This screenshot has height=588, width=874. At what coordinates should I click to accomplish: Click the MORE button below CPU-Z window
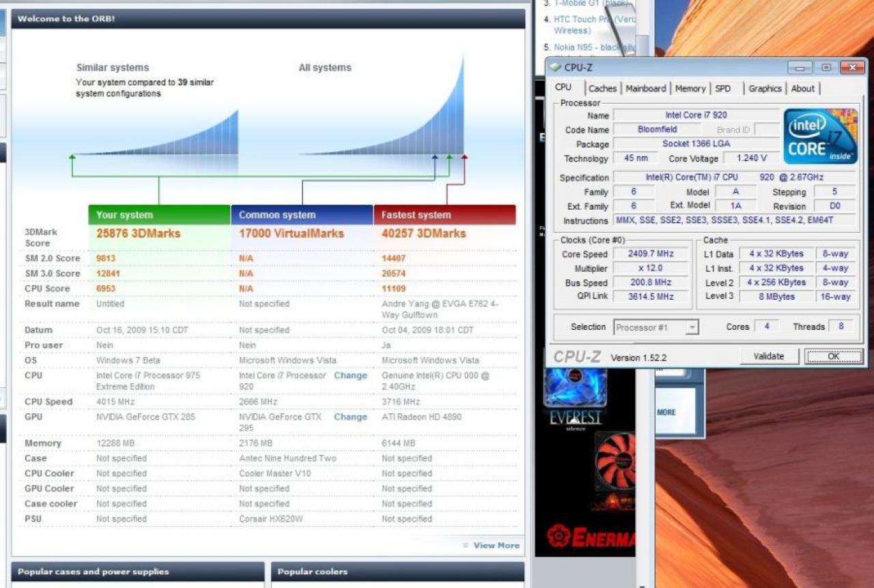pyautogui.click(x=666, y=412)
